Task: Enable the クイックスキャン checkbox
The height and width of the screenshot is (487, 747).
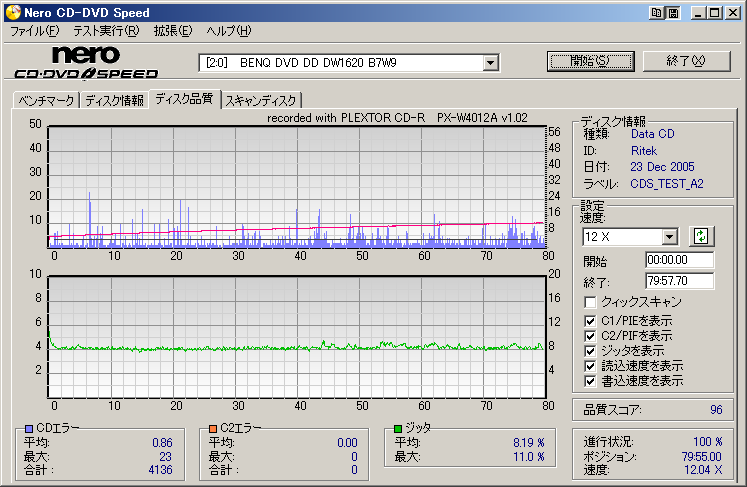Action: click(591, 301)
